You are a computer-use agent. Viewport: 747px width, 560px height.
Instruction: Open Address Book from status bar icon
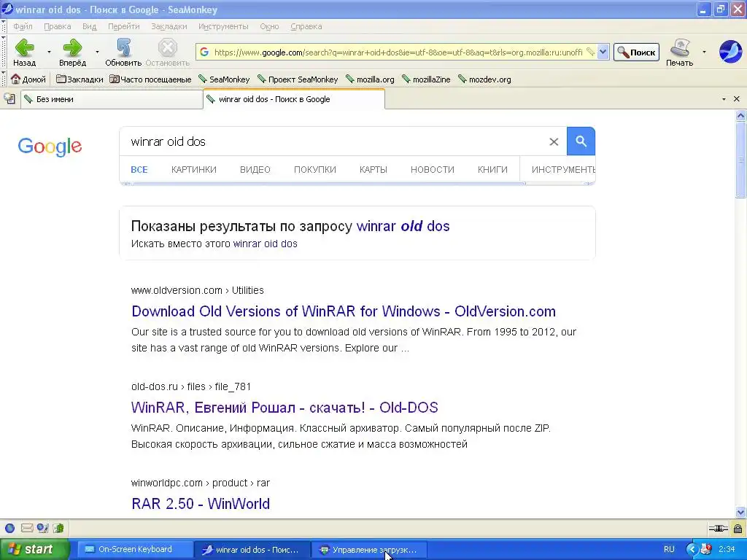(58, 528)
